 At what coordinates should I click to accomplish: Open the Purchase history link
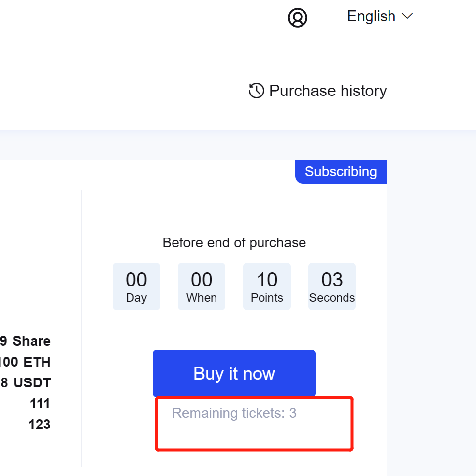[328, 91]
